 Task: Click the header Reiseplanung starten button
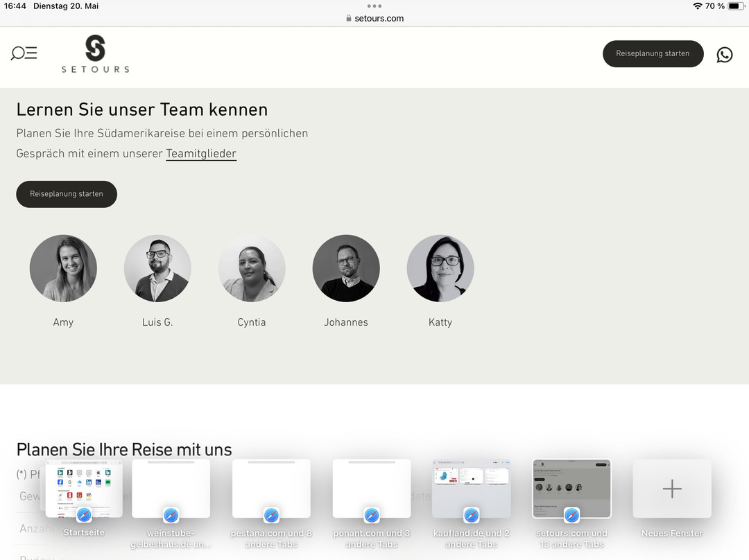point(653,54)
